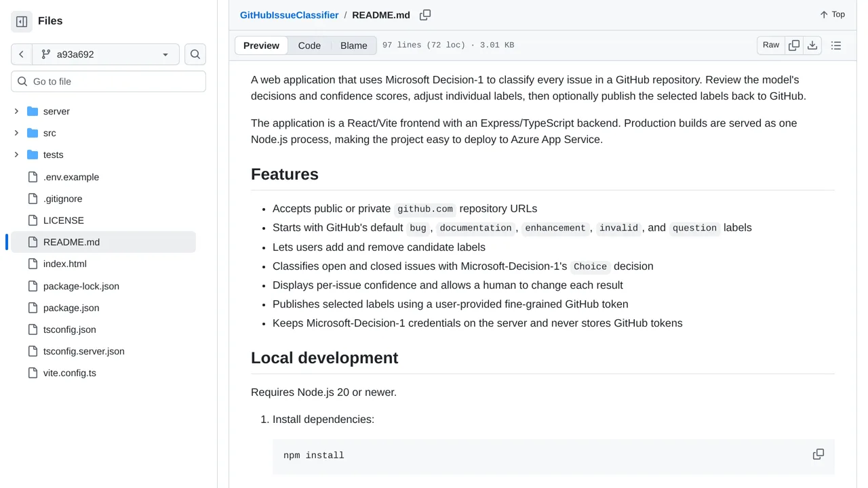Screen dimensions: 868x488
Task: Copy the npm install command
Action: pyautogui.click(x=818, y=454)
